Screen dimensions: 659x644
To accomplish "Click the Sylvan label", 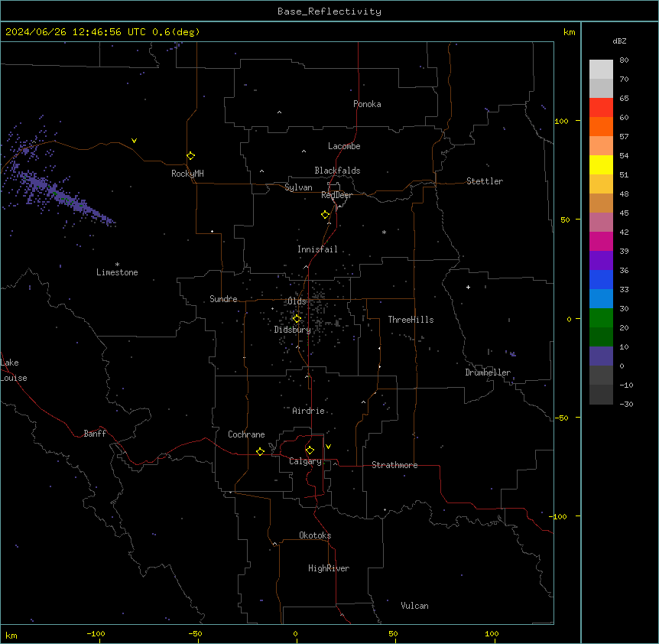I will pyautogui.click(x=298, y=187).
